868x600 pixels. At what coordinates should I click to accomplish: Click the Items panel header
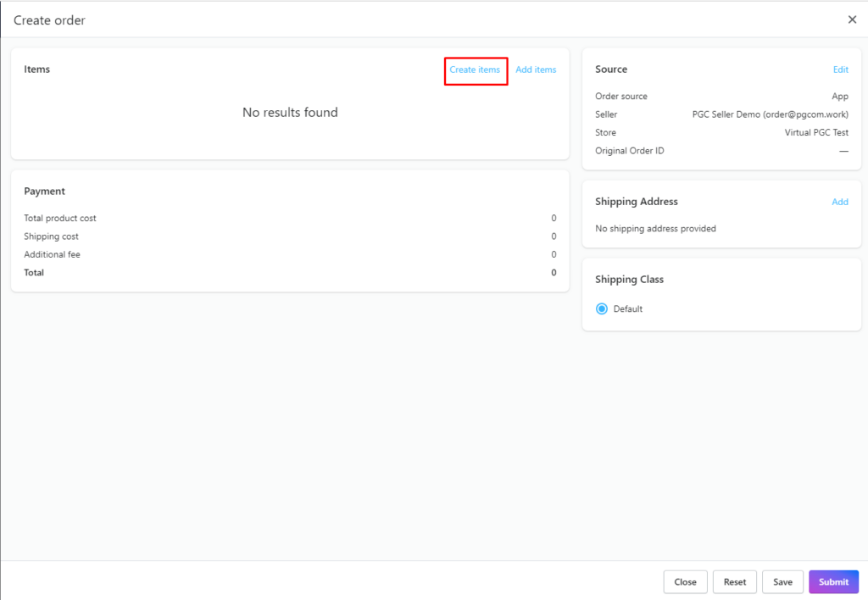tap(37, 69)
